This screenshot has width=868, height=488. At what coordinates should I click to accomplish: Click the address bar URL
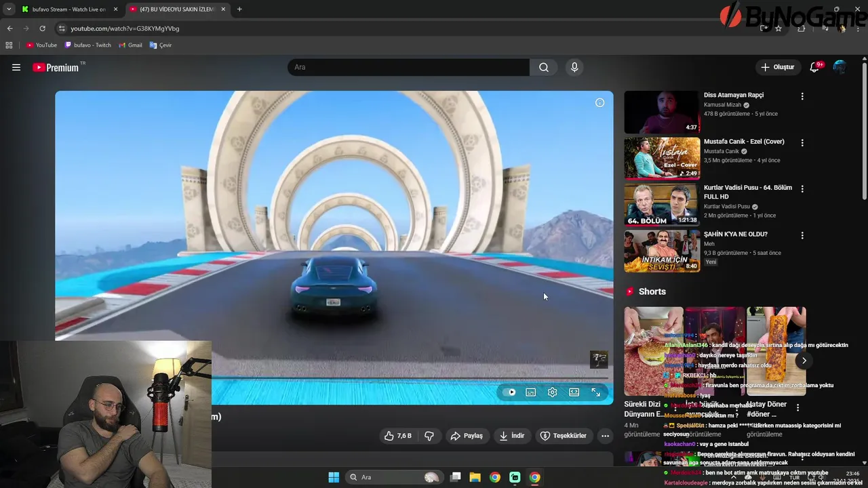tap(125, 28)
